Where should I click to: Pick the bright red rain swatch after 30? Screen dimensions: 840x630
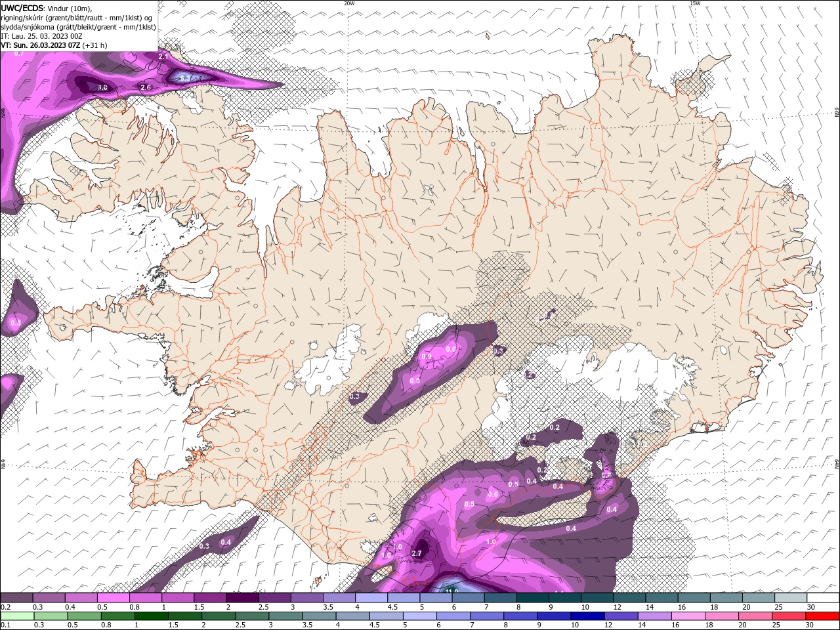pos(822,616)
